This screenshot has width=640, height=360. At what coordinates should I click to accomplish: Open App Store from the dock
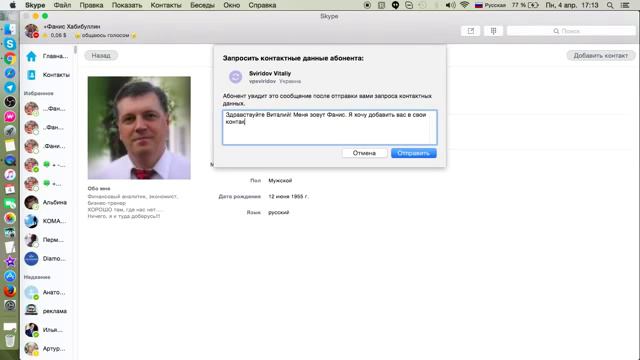[10, 276]
